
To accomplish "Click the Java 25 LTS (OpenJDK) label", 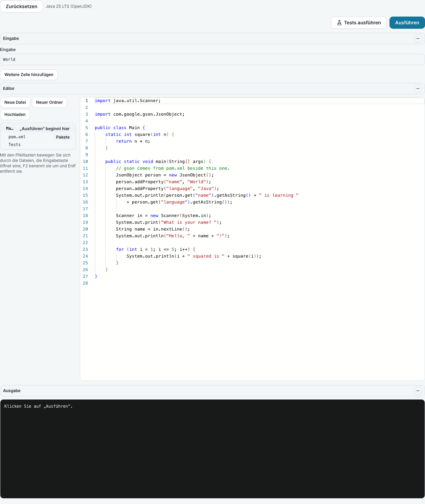I will pyautogui.click(x=69, y=6).
